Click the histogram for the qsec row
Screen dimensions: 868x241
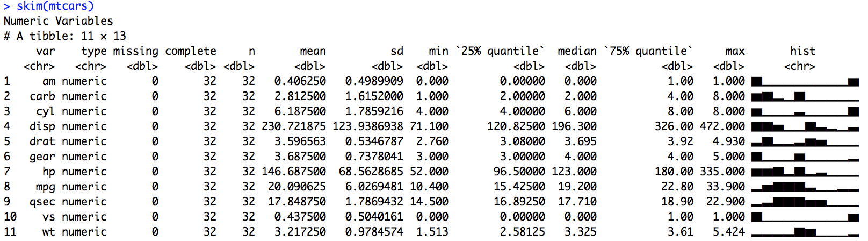point(805,202)
